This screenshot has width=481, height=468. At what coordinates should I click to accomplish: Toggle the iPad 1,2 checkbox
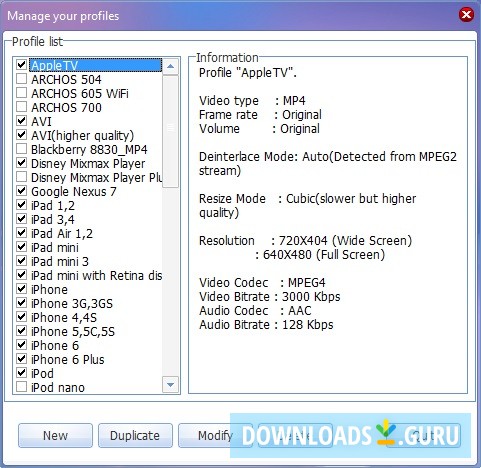[22, 205]
